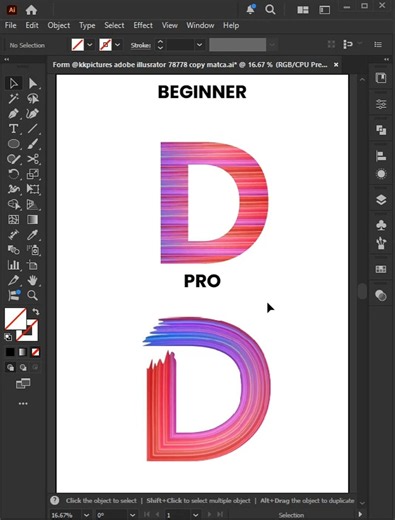Select the Gradient tool
The height and width of the screenshot is (520, 395).
click(32, 220)
